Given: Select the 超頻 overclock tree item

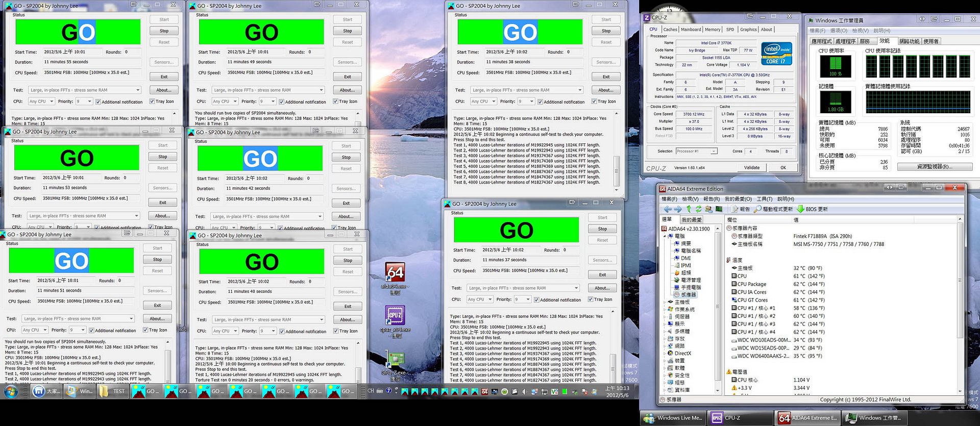Looking at the screenshot, I should (682, 273).
